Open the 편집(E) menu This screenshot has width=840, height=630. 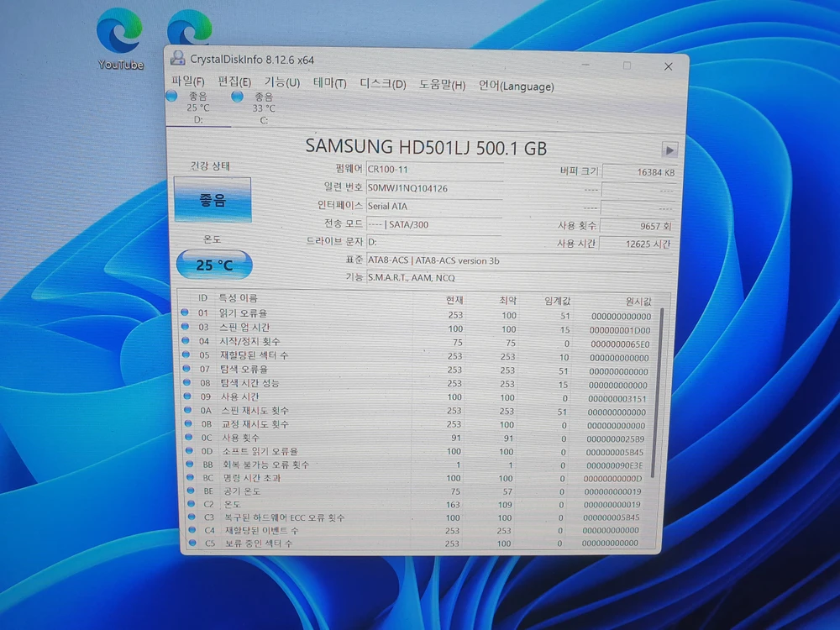[x=234, y=81]
